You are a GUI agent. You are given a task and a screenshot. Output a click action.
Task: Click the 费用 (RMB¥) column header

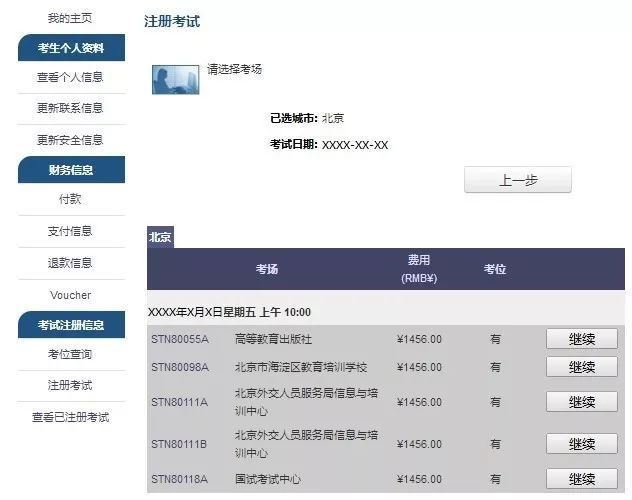[419, 269]
